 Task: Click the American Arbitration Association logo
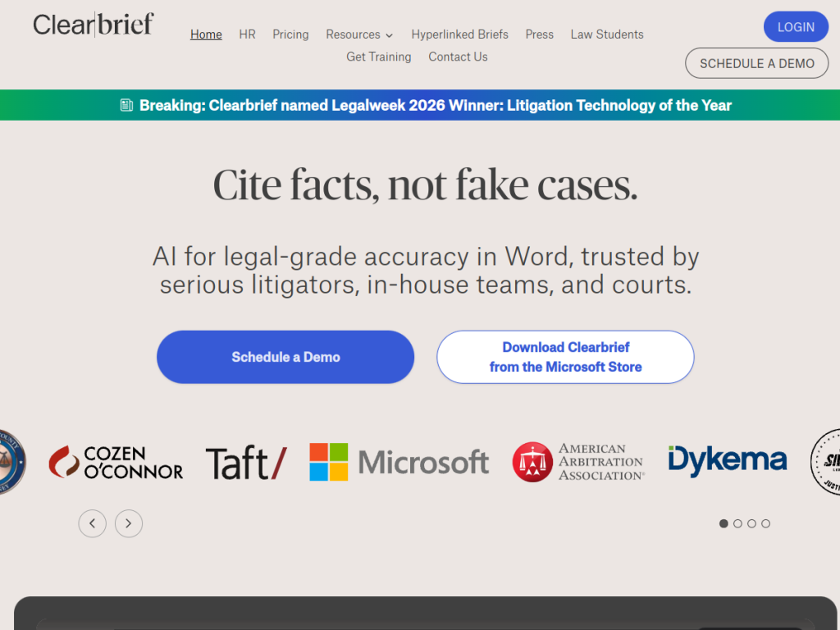(x=578, y=462)
